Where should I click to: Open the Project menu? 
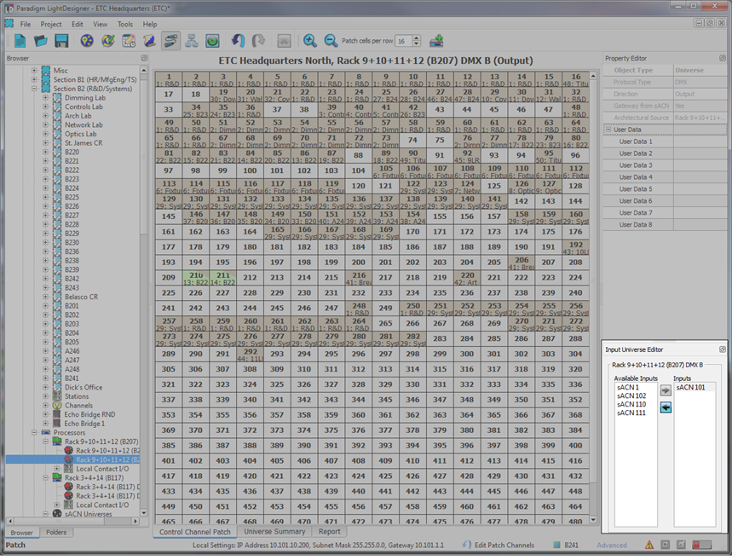point(51,24)
